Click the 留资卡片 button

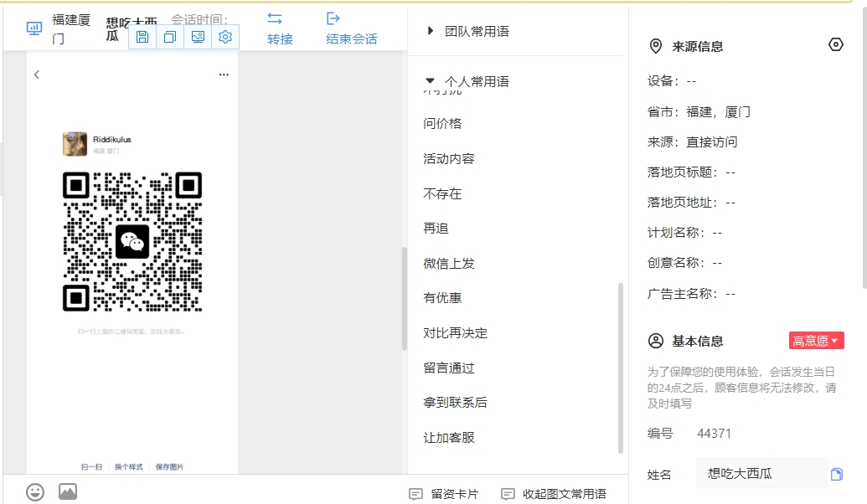click(444, 494)
